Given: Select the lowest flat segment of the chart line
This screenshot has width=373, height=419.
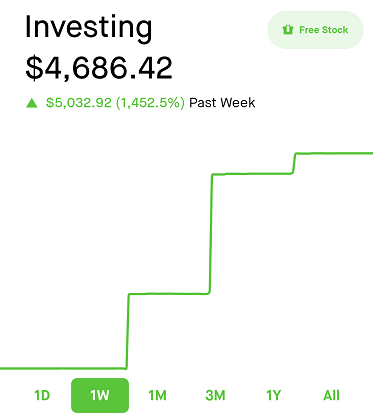Looking at the screenshot, I should [x=63, y=368].
